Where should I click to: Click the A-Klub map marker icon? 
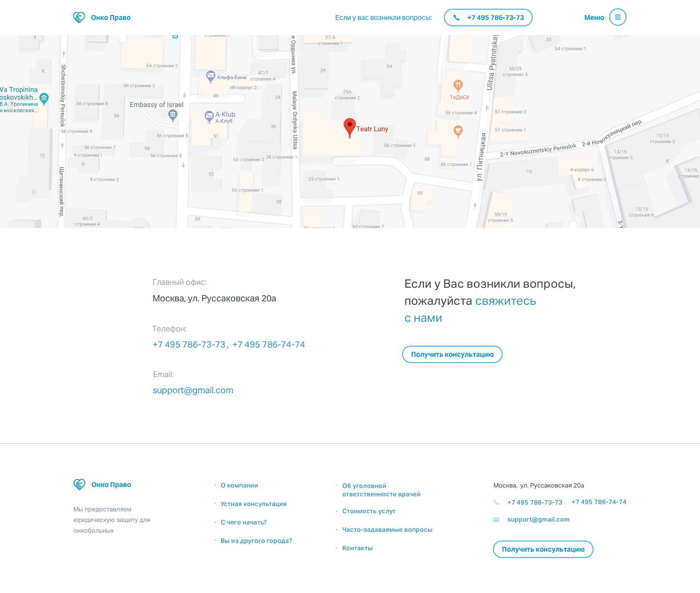(x=209, y=117)
